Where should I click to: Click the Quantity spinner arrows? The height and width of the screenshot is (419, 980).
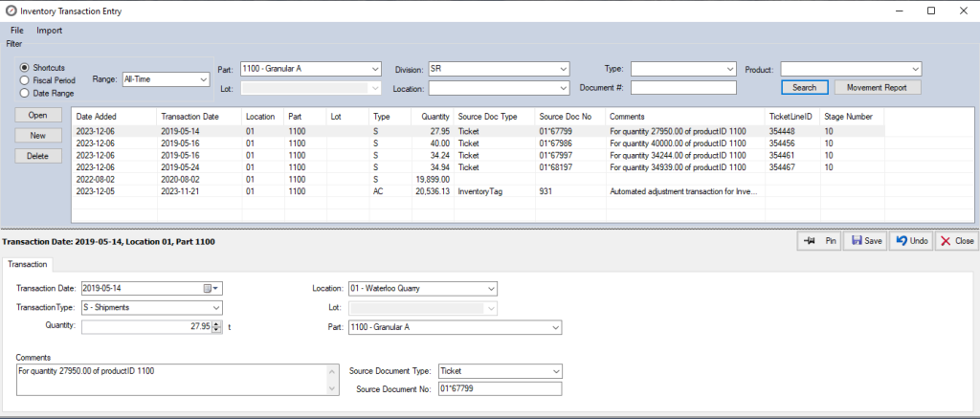pos(217,327)
